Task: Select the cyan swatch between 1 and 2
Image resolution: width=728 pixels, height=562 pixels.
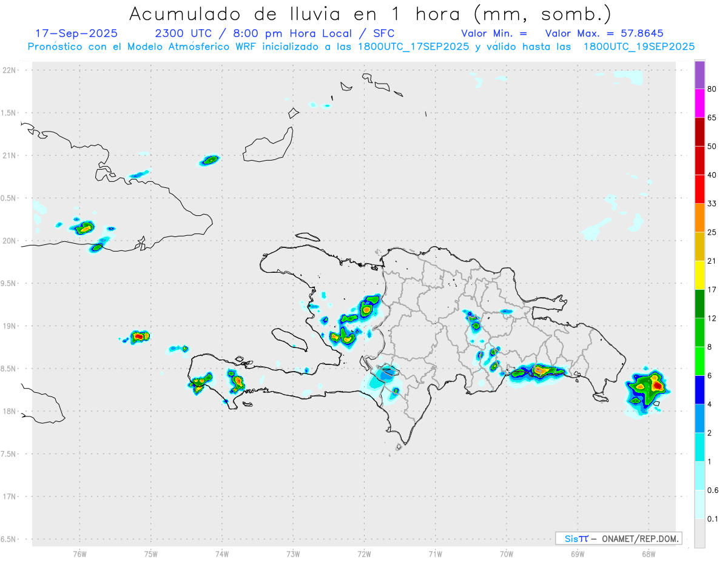Action: tap(699, 447)
